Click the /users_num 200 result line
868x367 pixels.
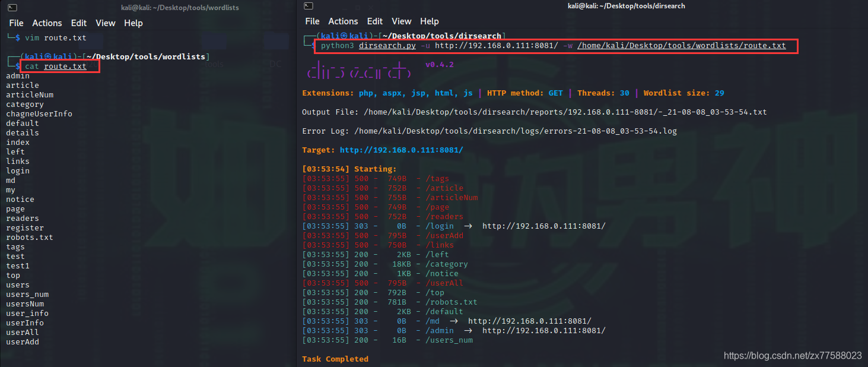pyautogui.click(x=387, y=340)
